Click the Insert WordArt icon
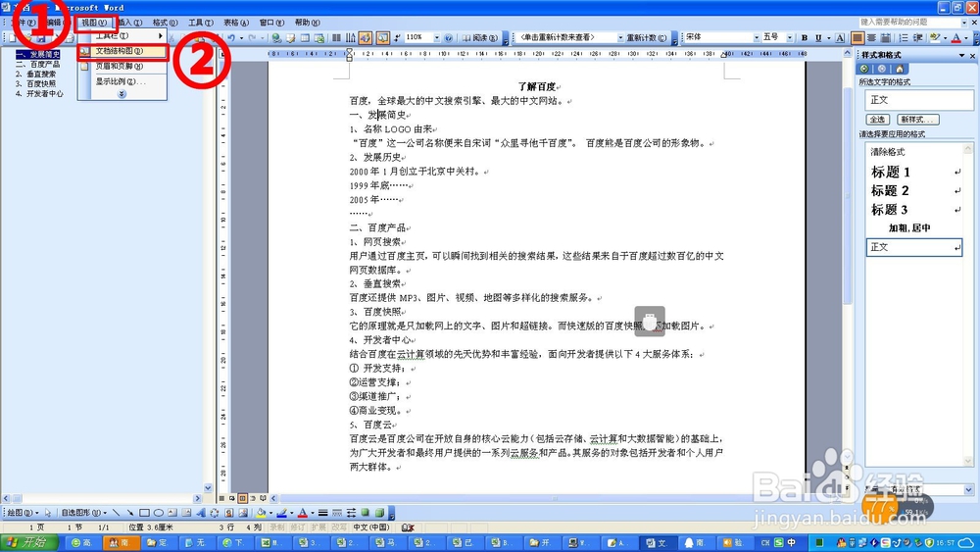This screenshot has width=980, height=552. pyautogui.click(x=201, y=513)
